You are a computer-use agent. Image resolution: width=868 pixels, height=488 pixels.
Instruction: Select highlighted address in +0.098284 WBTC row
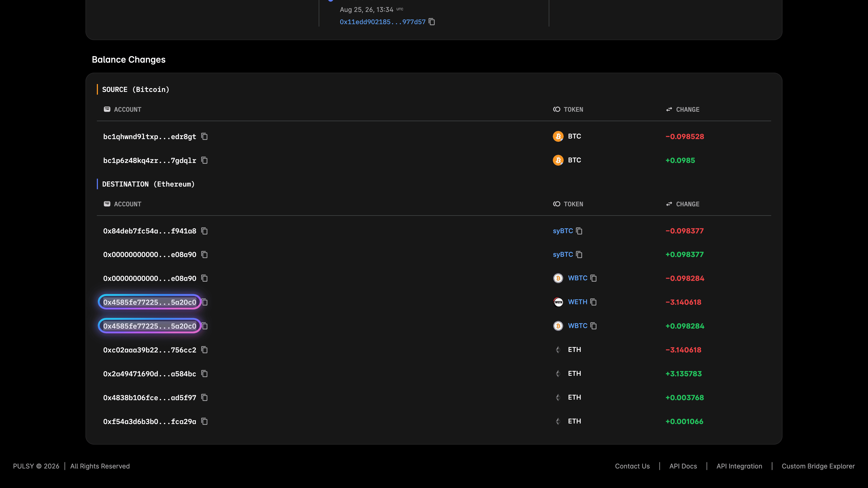coord(150,326)
